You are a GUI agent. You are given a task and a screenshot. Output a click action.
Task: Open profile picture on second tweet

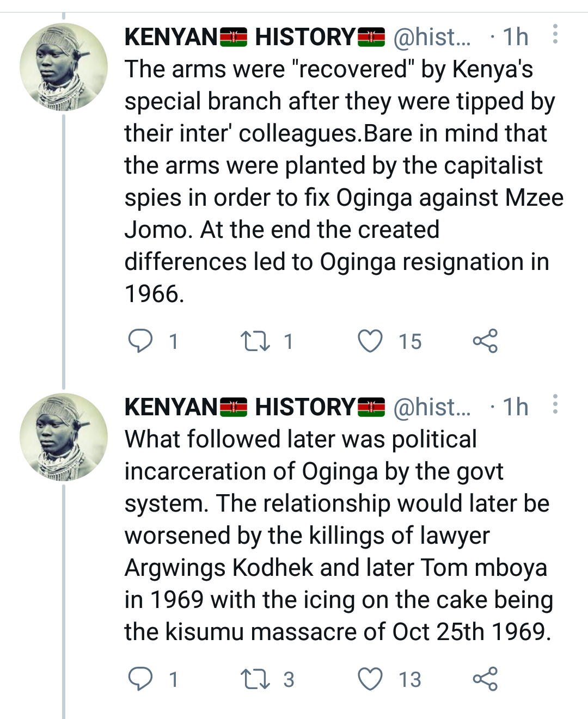tap(64, 437)
